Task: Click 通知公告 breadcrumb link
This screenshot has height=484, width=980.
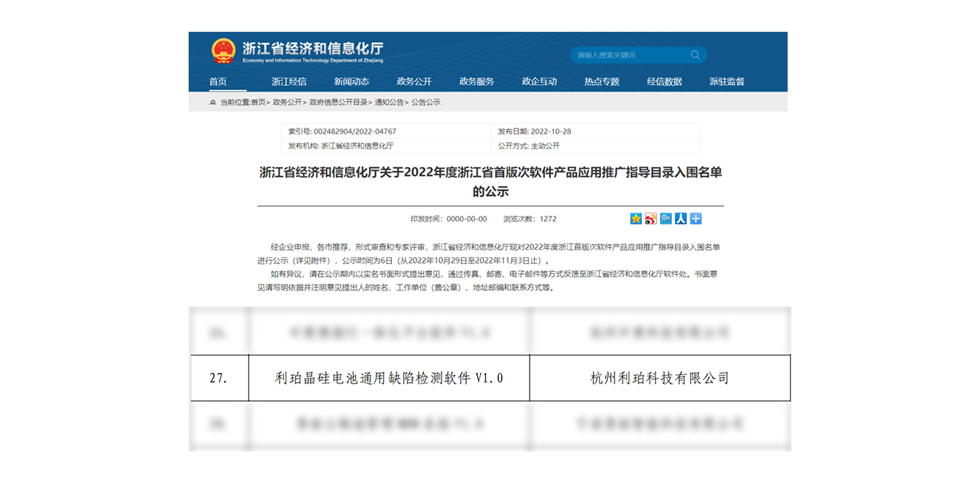Action: coord(389,102)
